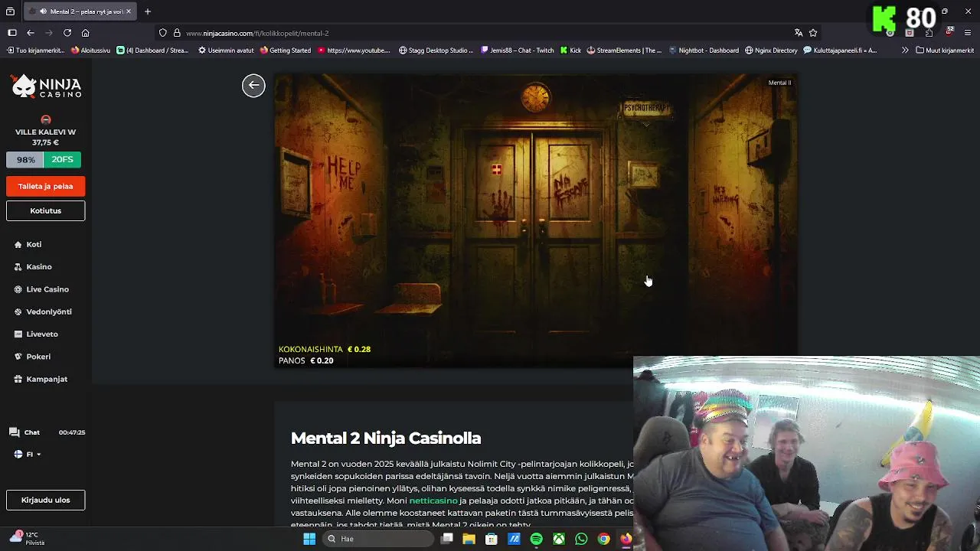Open Google Chrome from the taskbar
This screenshot has height=551, width=980.
604,539
